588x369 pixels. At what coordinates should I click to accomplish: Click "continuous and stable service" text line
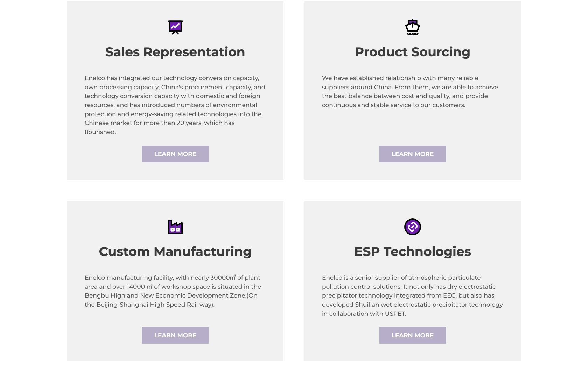(393, 105)
